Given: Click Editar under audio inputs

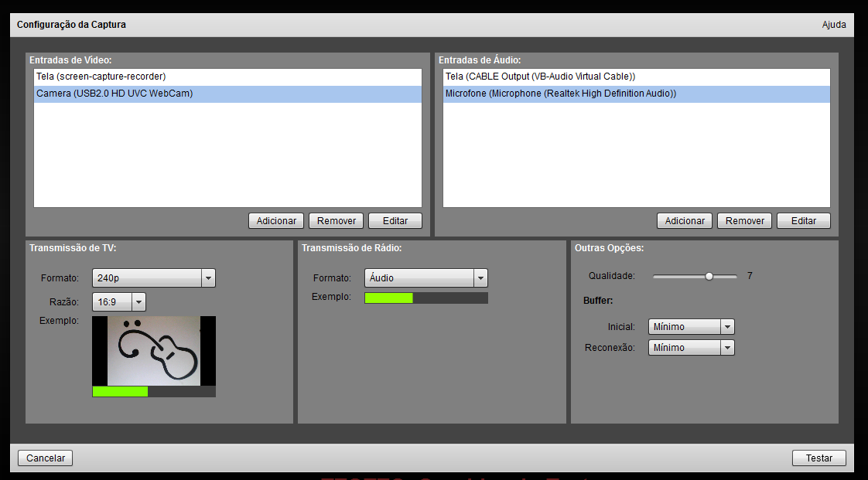Looking at the screenshot, I should 804,221.
